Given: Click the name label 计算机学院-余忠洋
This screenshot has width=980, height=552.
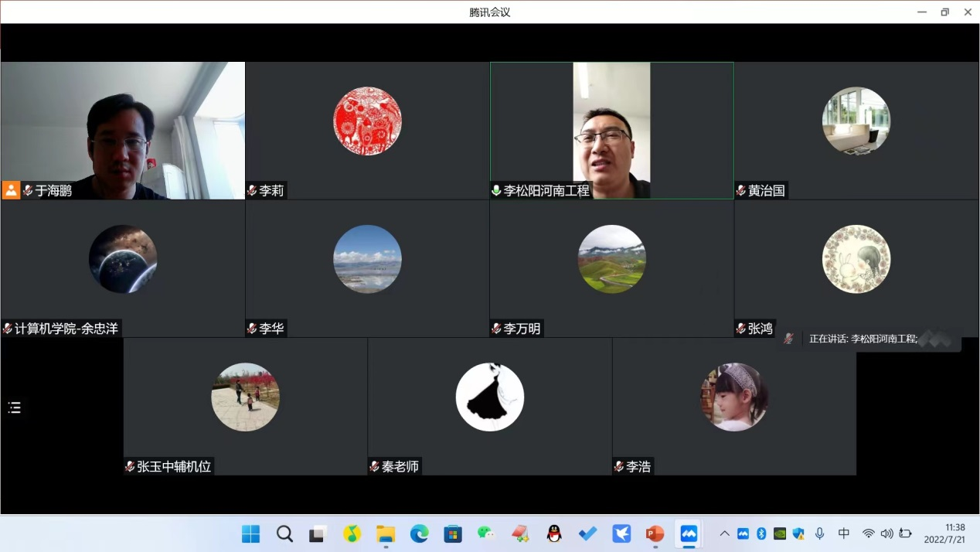Looking at the screenshot, I should (x=66, y=329).
